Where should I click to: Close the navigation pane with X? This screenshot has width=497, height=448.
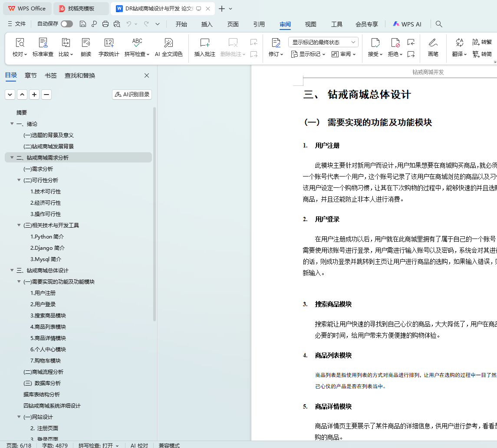click(x=147, y=75)
